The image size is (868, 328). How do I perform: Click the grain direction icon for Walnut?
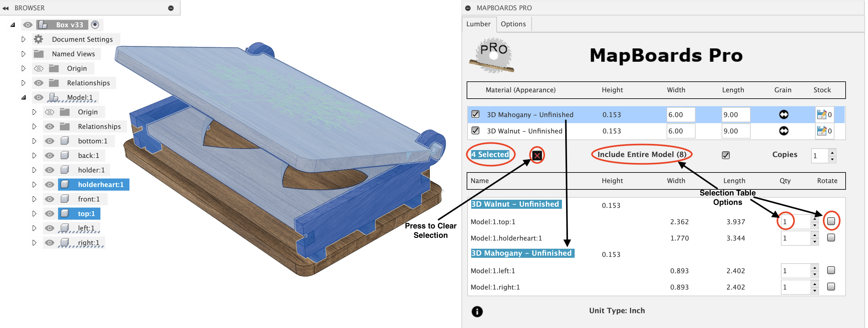click(x=783, y=131)
